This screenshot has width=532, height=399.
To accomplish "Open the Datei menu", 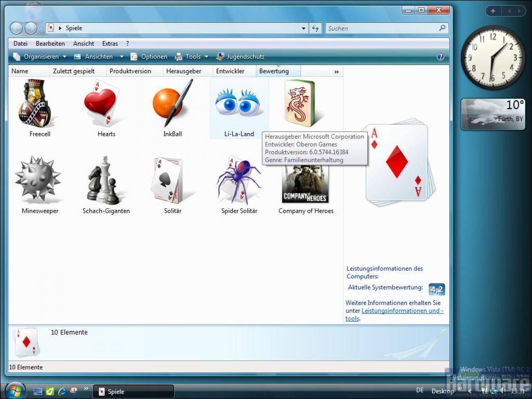I will point(20,43).
